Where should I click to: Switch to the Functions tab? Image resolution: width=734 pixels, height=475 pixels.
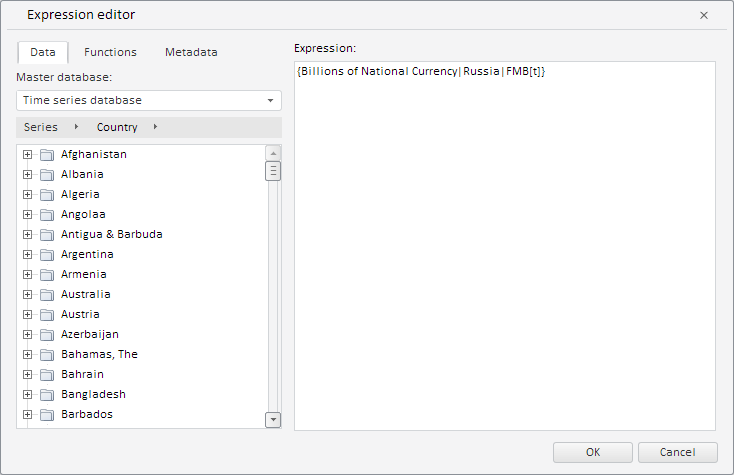tap(110, 52)
